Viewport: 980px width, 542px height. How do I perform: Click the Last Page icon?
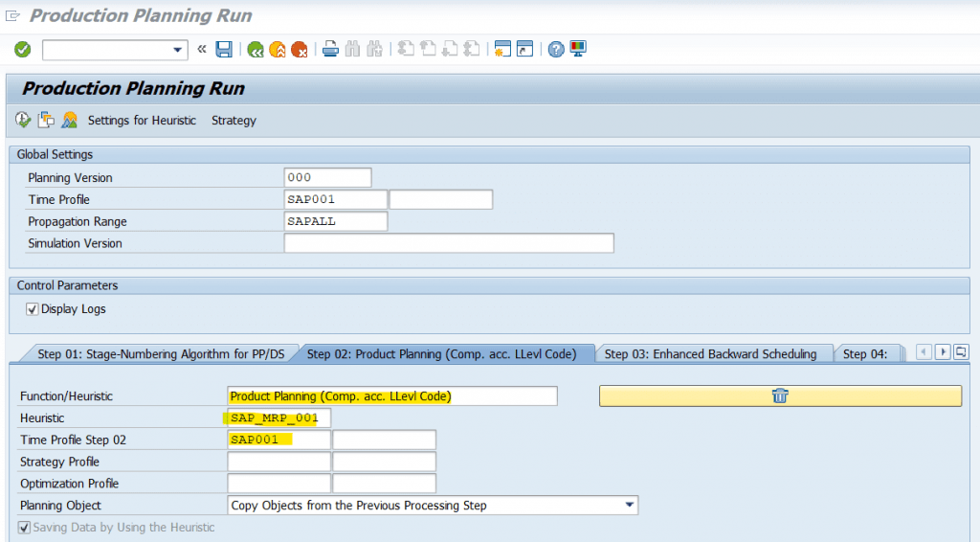(x=472, y=49)
